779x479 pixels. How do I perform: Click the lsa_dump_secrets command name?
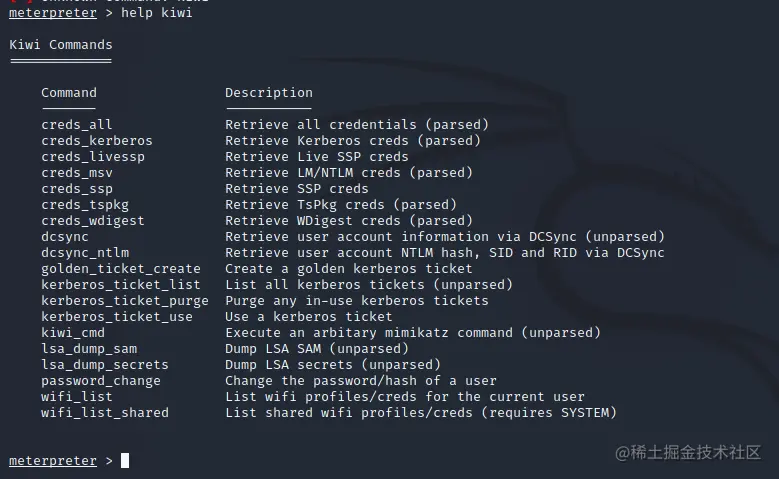(105, 365)
